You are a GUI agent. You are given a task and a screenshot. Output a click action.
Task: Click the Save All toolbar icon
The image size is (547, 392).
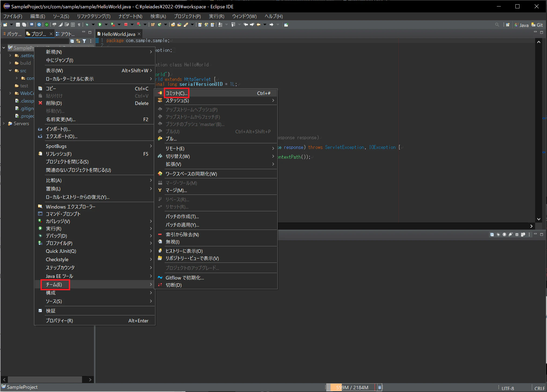[24, 25]
